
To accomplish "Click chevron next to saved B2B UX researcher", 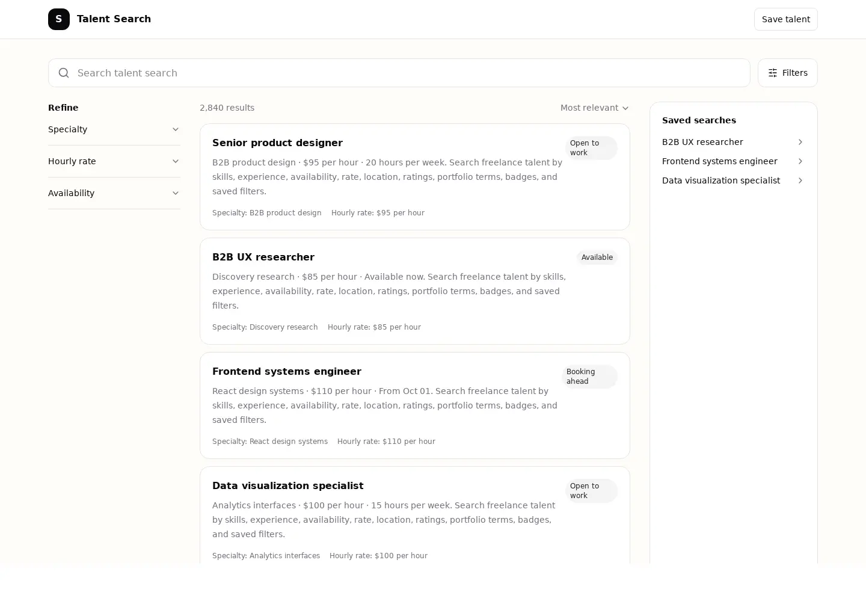I will point(800,142).
